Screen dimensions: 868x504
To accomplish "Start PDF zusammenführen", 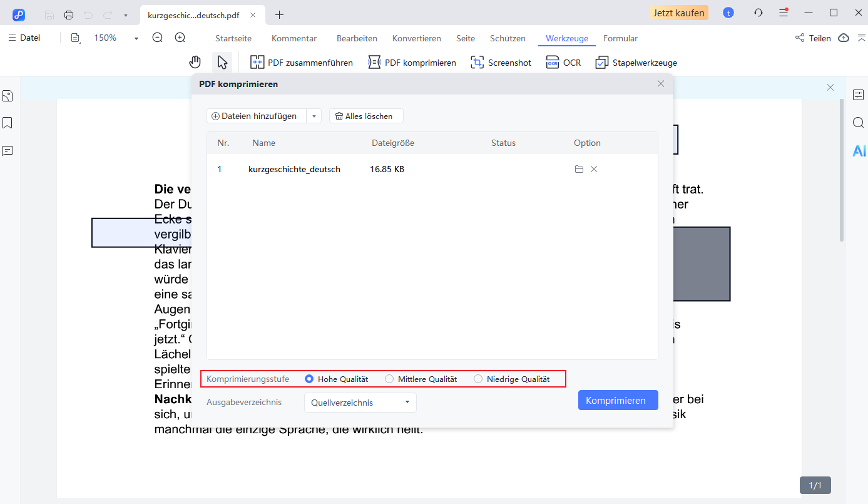I will (301, 62).
